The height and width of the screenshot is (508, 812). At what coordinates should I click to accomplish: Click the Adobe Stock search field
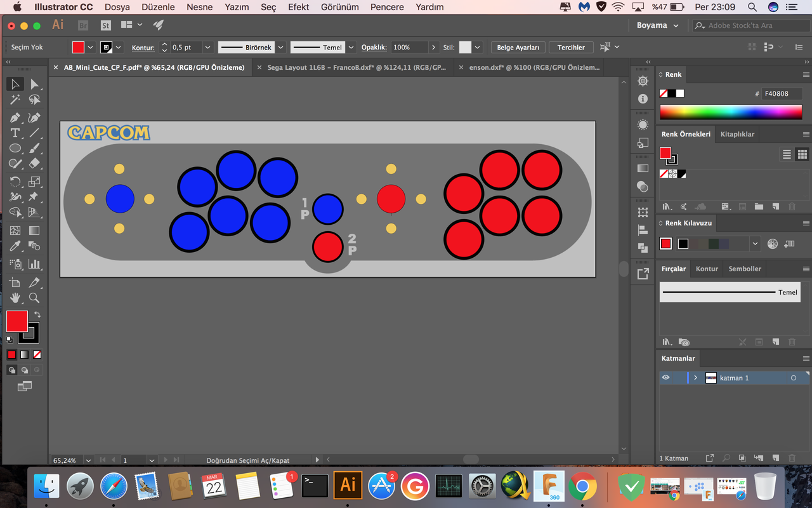[x=750, y=25]
